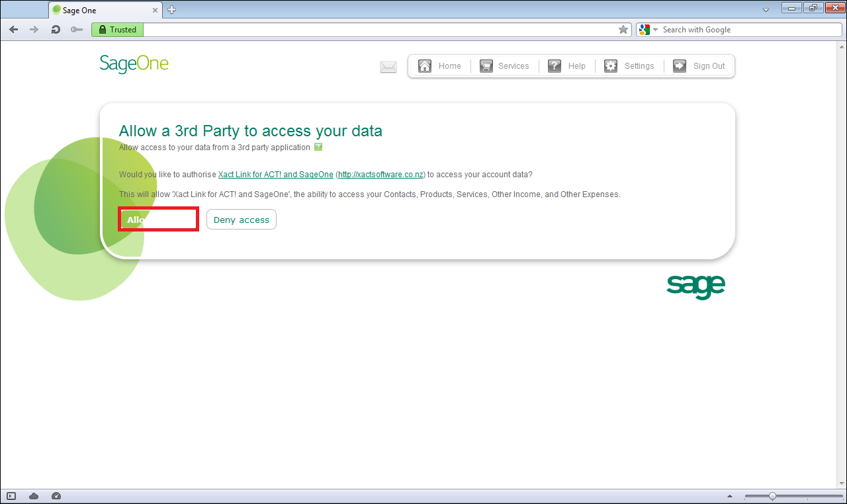The image size is (847, 504).
Task: Reload the Sage One page
Action: click(56, 30)
